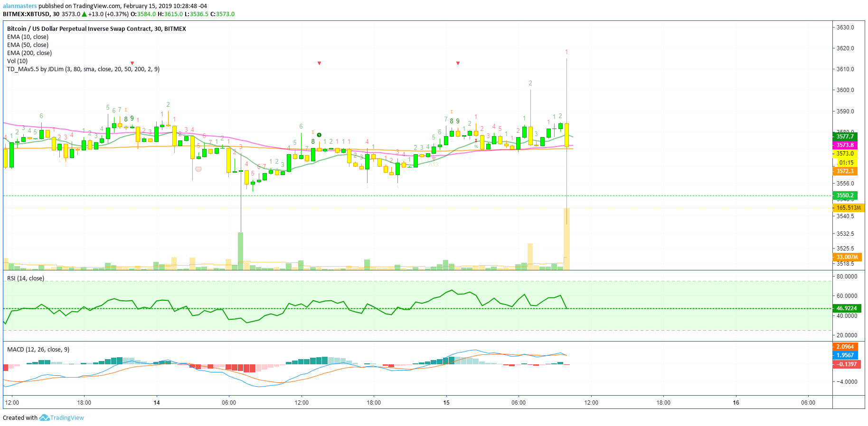Click the TD_MAv5.5 by JDLim indicator label

(83, 69)
